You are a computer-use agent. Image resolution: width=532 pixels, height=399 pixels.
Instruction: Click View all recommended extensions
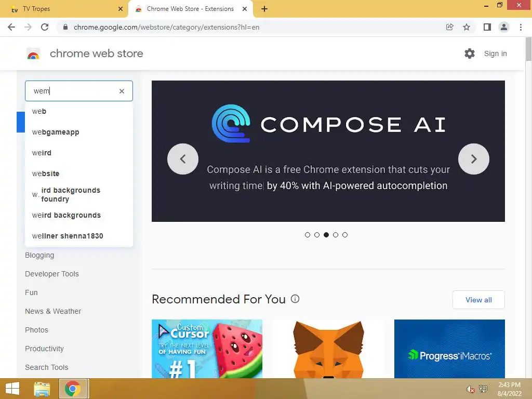click(x=478, y=300)
